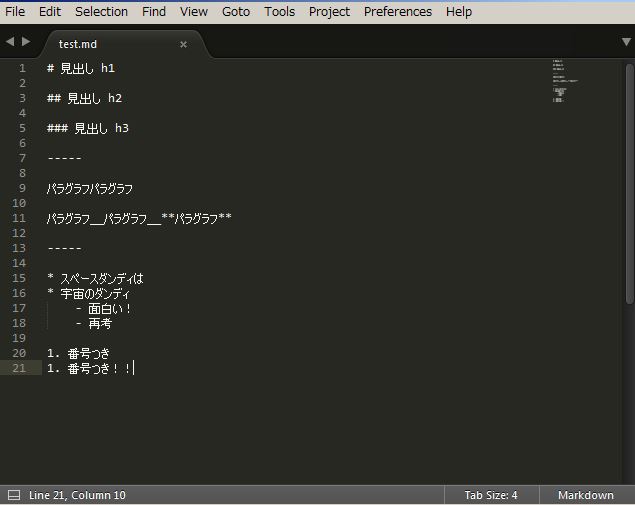This screenshot has width=635, height=505.
Task: Place cursor in '### 見出し h3' line
Action: click(x=87, y=128)
